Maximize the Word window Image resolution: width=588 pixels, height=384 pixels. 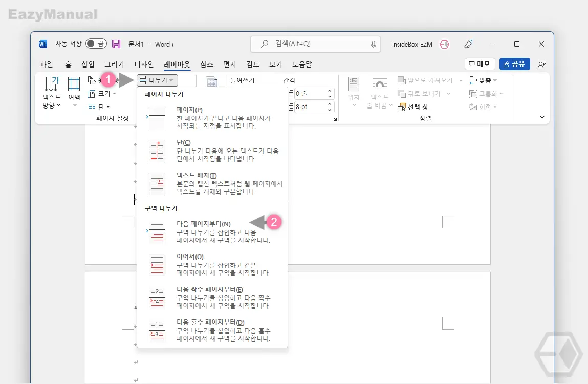pos(517,44)
